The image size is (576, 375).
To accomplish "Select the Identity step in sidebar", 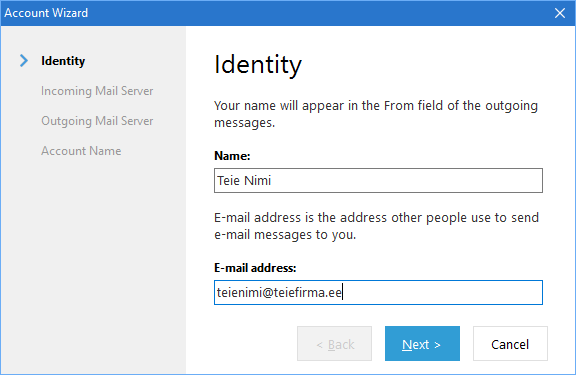I will [63, 61].
